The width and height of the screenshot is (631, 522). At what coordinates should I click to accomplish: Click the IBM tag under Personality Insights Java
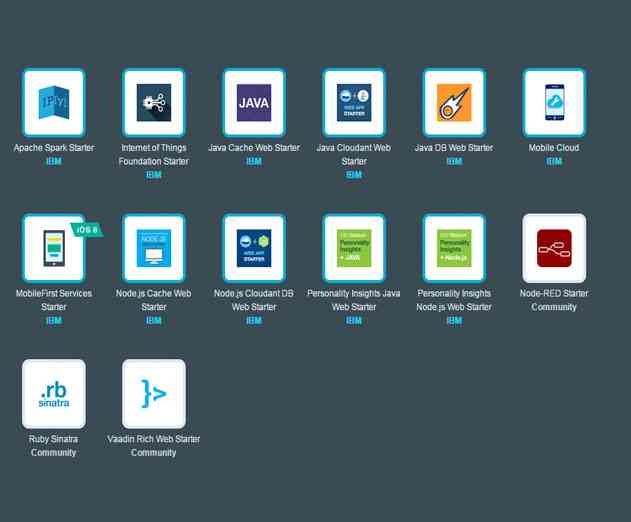pyautogui.click(x=354, y=321)
